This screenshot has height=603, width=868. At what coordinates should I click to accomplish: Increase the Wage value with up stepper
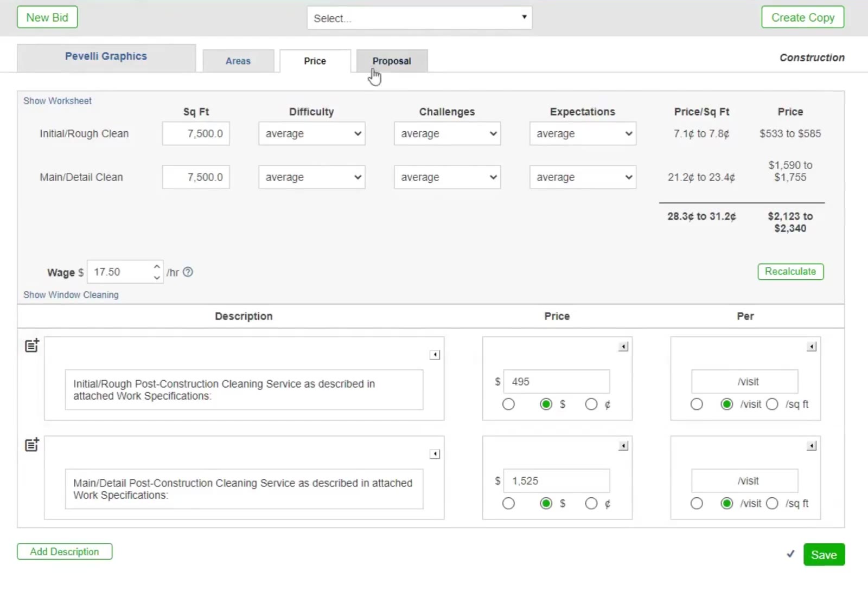157,267
